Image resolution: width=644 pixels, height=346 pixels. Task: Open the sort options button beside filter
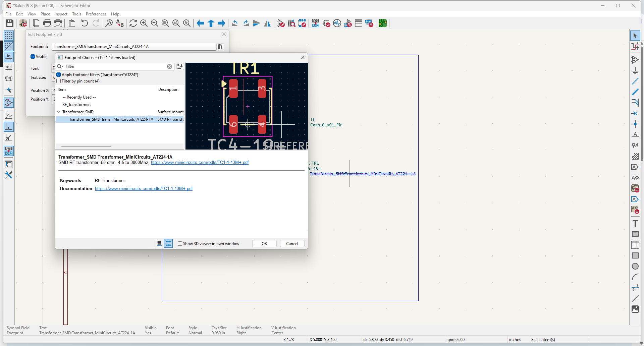180,66
